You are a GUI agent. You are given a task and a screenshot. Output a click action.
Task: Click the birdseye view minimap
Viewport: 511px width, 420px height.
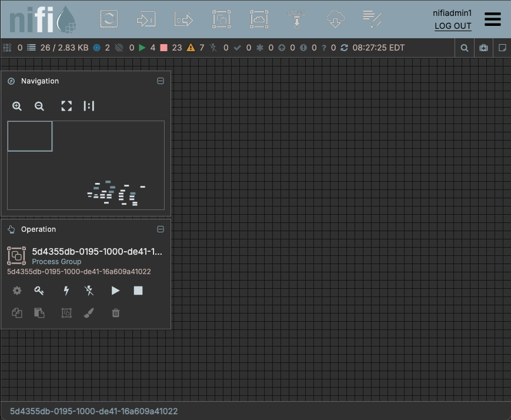pyautogui.click(x=86, y=165)
